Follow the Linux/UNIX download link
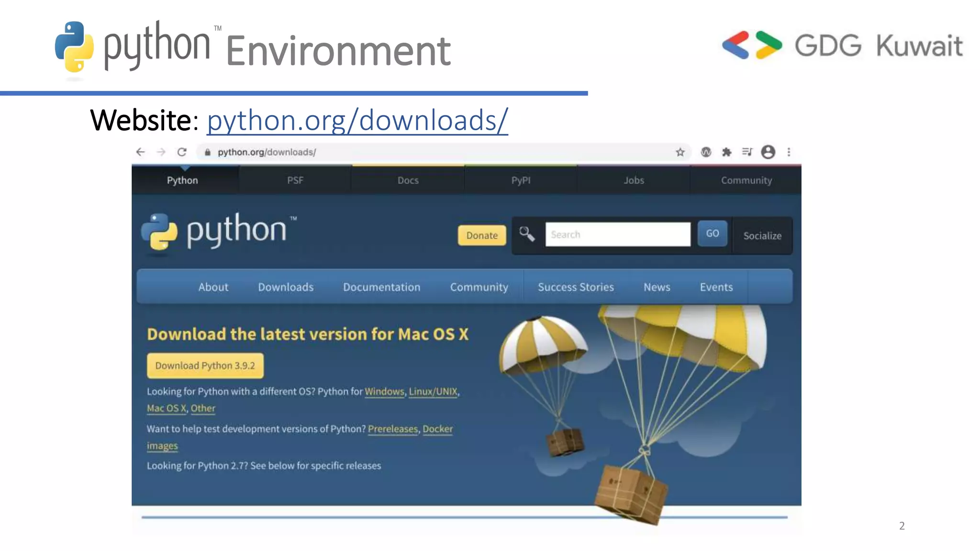The height and width of the screenshot is (551, 980). click(x=433, y=391)
